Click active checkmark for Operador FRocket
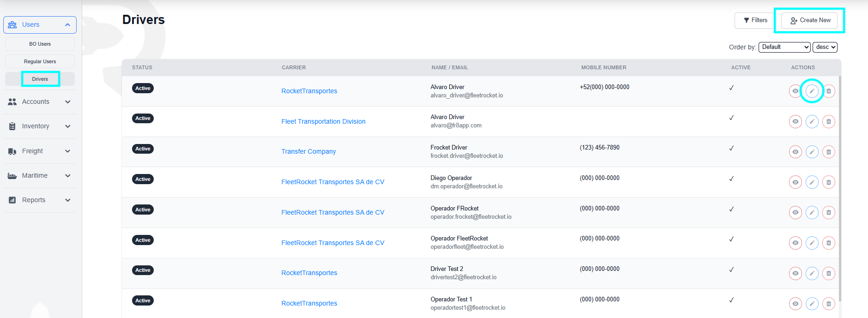868x318 pixels. (x=731, y=209)
